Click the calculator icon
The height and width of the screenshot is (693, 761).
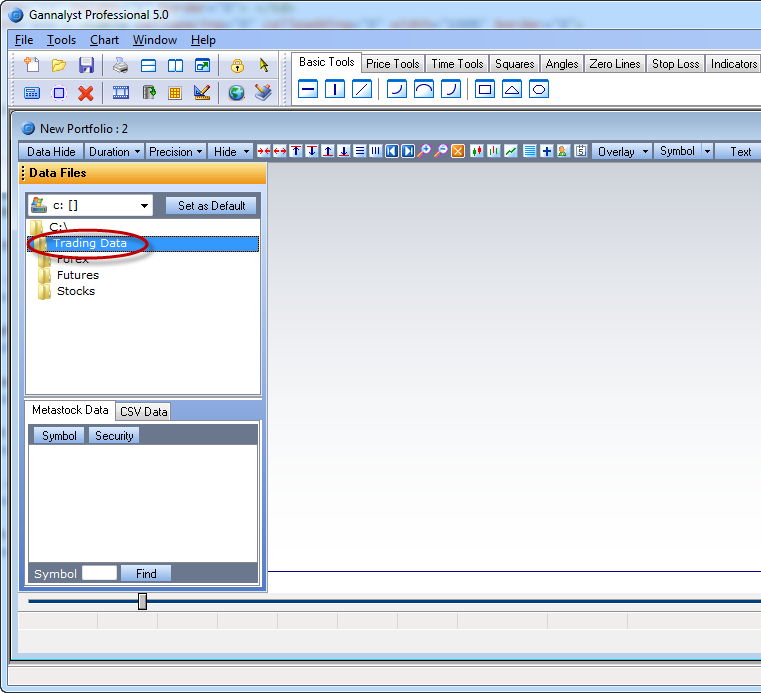tap(32, 93)
